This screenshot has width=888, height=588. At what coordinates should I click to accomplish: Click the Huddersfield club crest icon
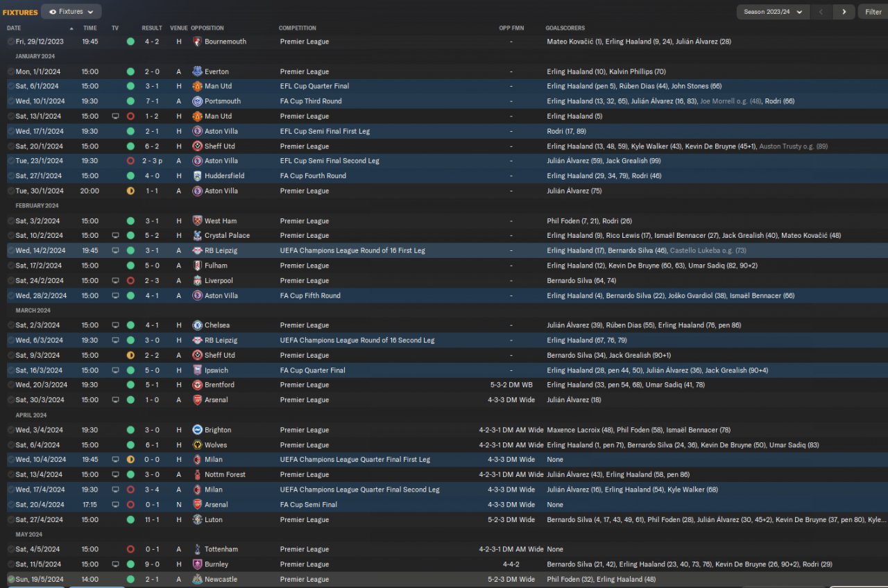click(x=197, y=176)
